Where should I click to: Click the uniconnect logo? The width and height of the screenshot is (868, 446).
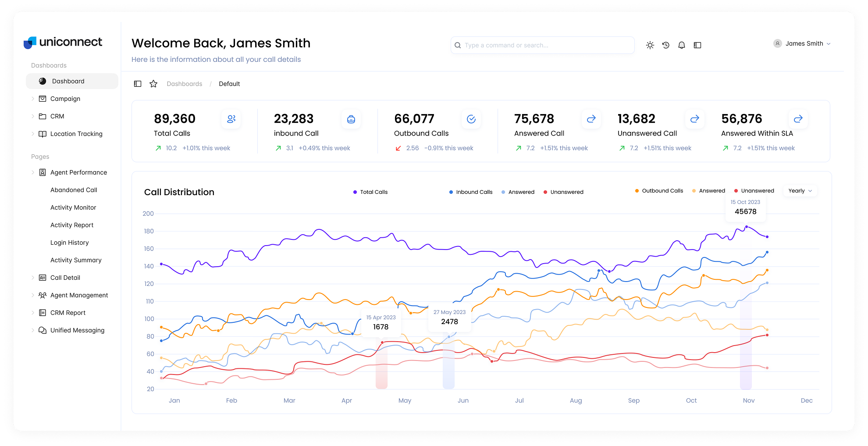(x=63, y=42)
